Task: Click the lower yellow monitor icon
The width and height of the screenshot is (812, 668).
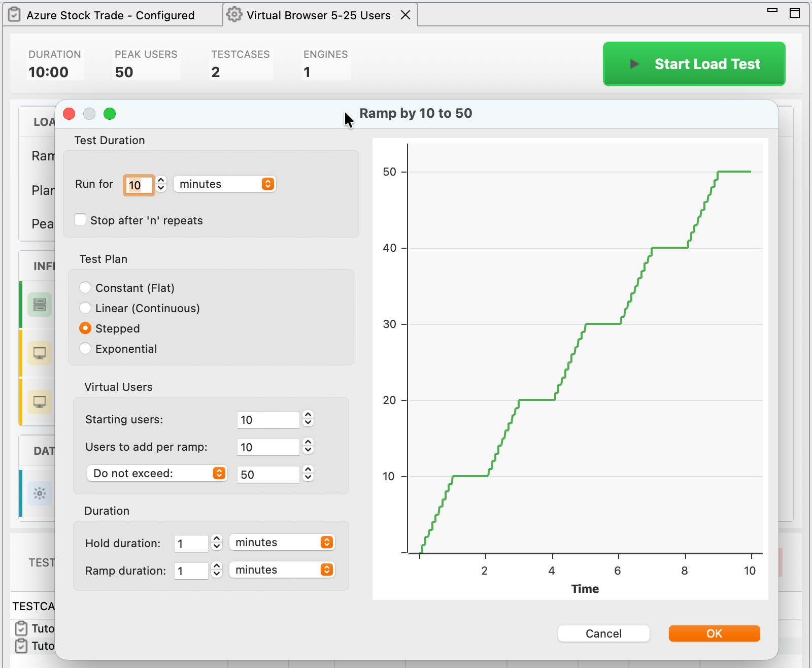Action: coord(40,402)
